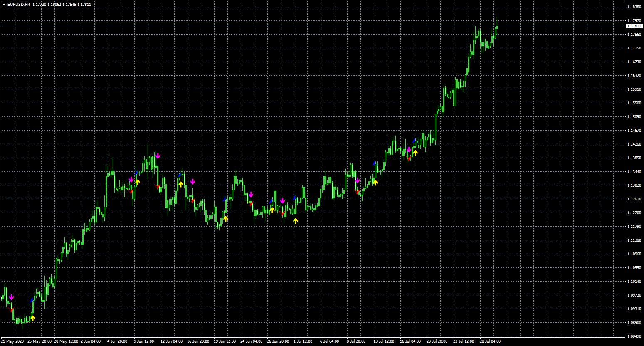Click the magenta sell arrow at the June peak near 1.13850

[x=158, y=156]
